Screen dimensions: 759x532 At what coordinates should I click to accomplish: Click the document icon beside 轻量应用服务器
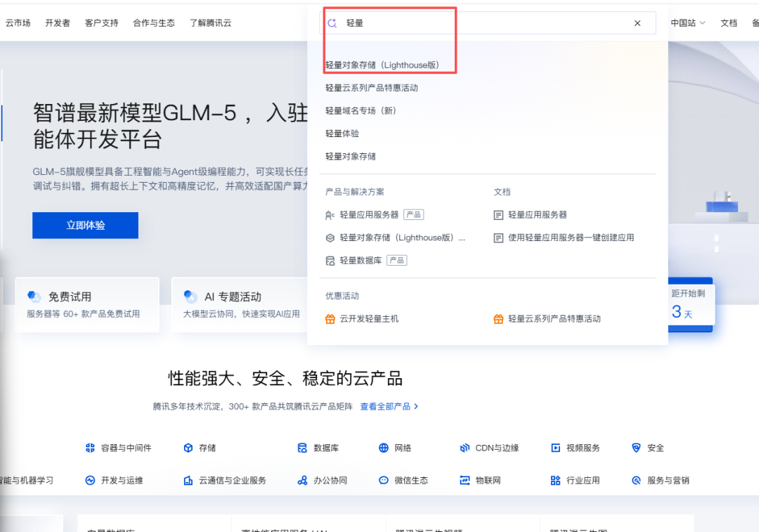[498, 215]
